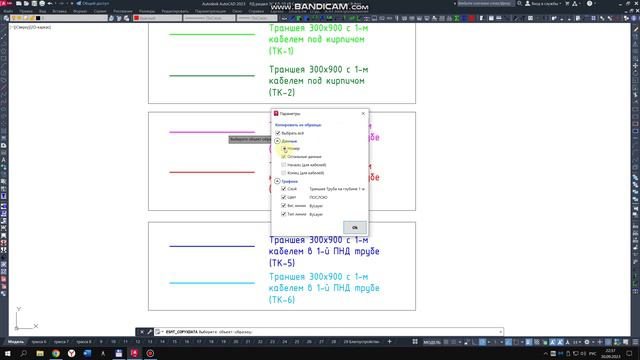Close the Параметры dialog with X

tap(363, 113)
